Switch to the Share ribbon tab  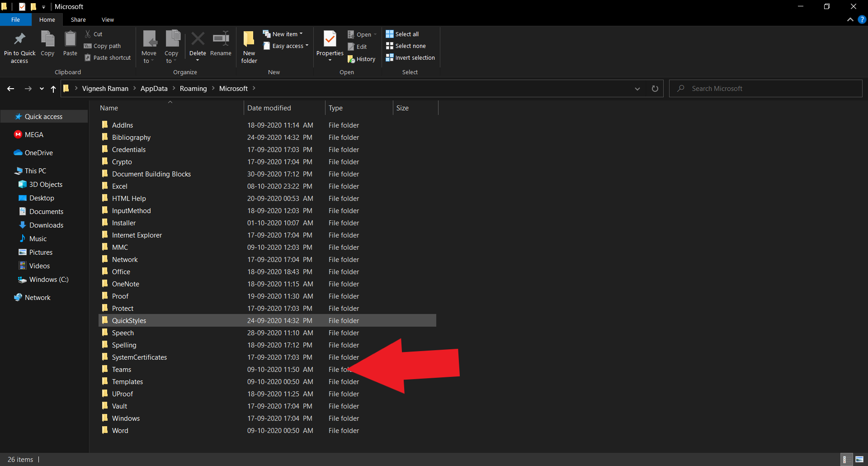78,19
